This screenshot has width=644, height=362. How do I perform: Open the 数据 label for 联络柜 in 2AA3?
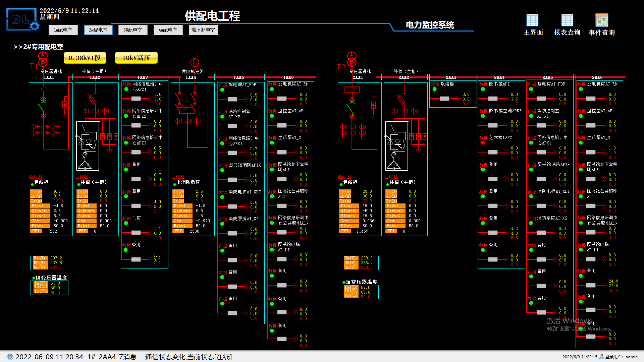coord(435,84)
